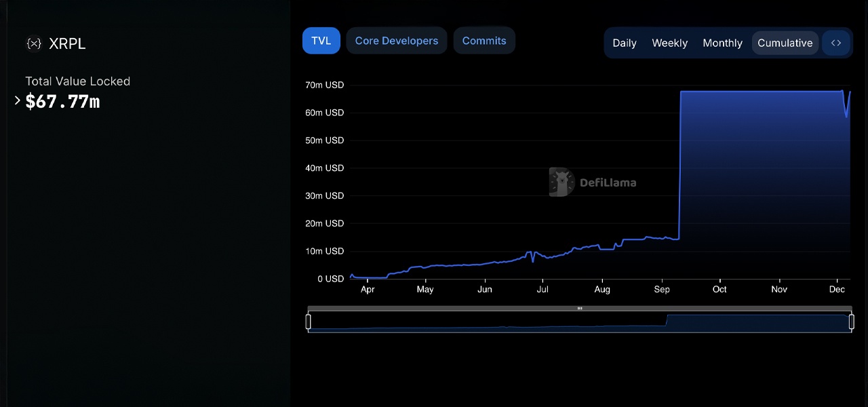Open the Commits metric view
The image size is (868, 407).
coord(484,40)
